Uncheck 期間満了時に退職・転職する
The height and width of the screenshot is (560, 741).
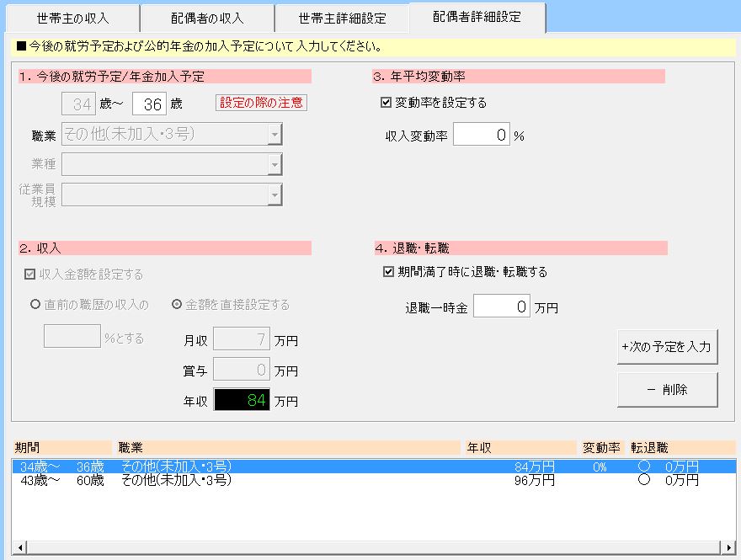[x=388, y=272]
